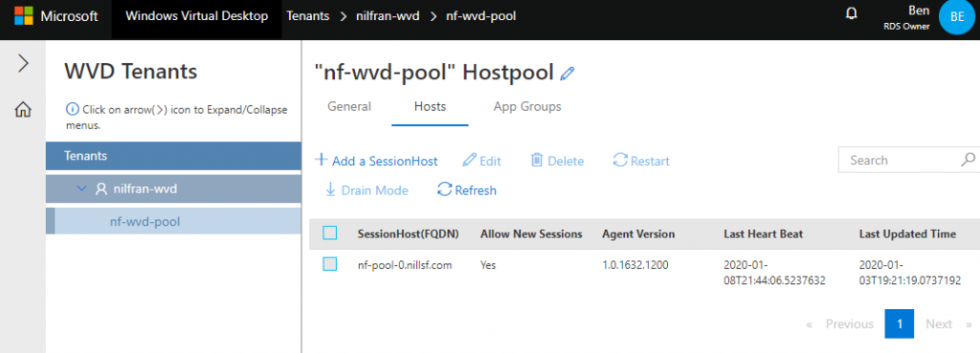Click page 1 pagination button

coord(900,323)
